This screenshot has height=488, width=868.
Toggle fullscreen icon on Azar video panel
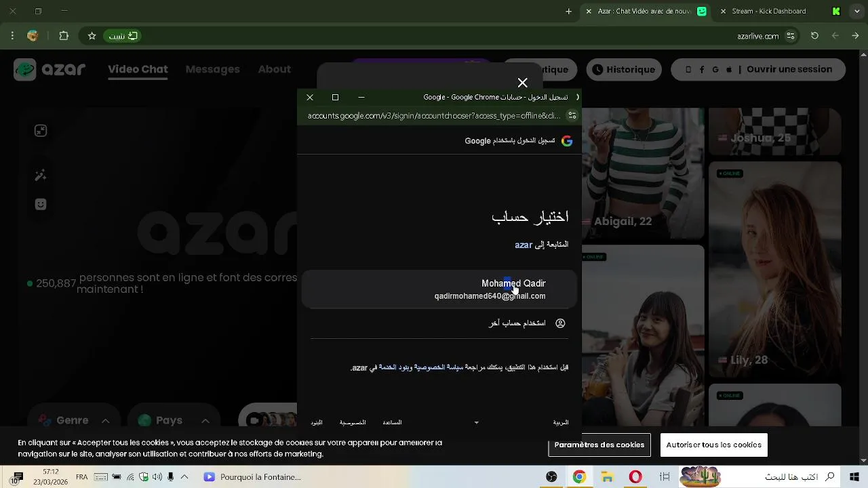tap(41, 131)
